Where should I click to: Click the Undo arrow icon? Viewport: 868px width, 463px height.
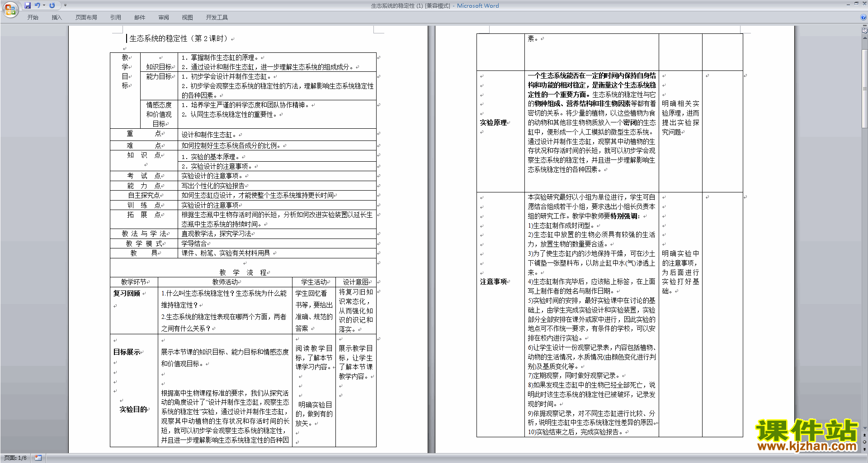click(x=37, y=5)
